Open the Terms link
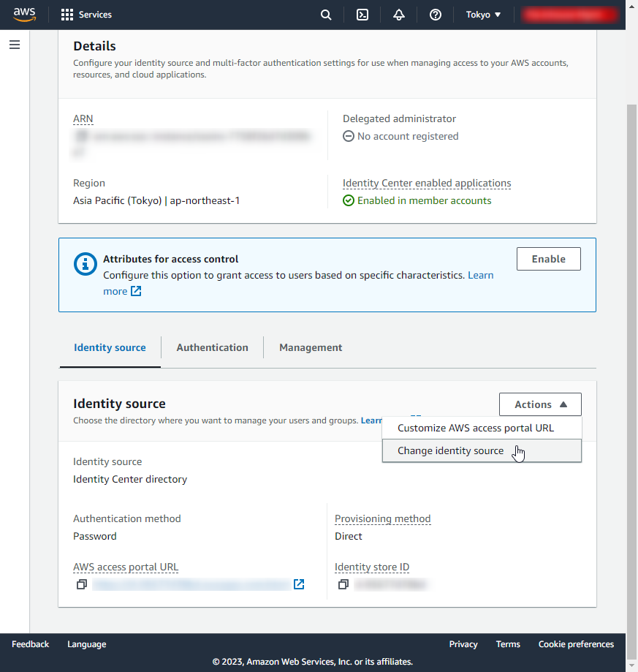638x672 pixels. coord(508,644)
